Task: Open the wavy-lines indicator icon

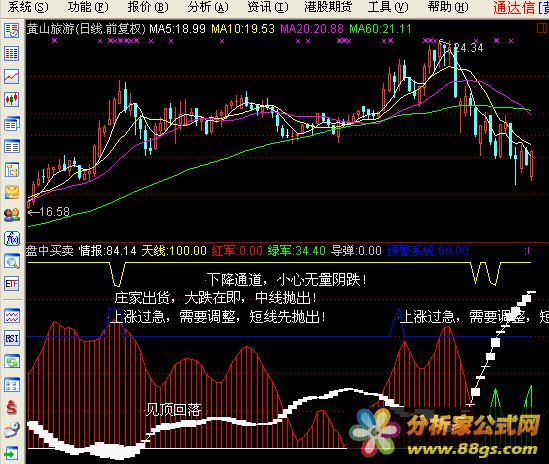Action: 12,316
